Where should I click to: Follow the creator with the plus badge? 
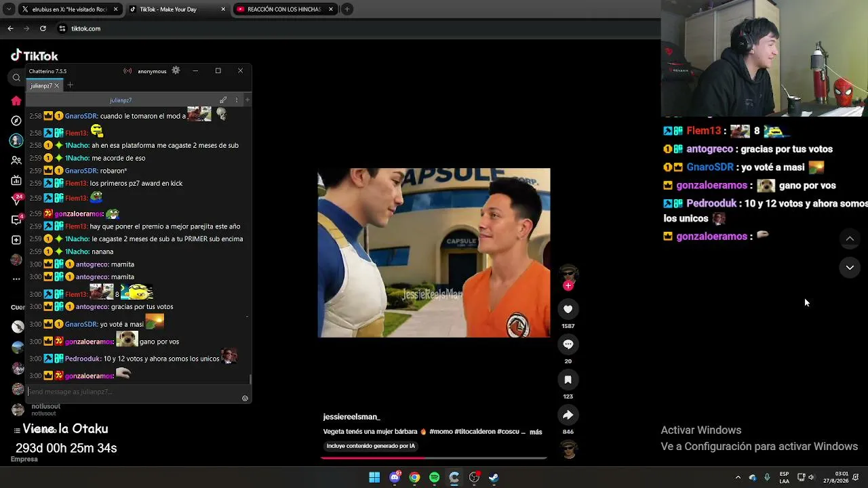[x=568, y=285]
